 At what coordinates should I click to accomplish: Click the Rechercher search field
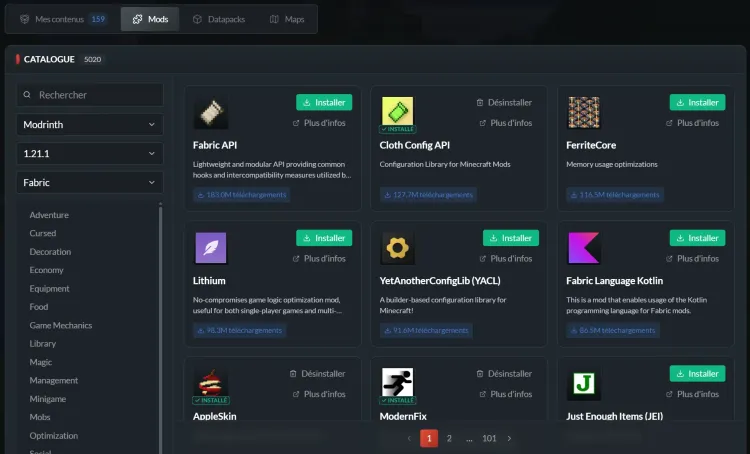click(x=90, y=95)
